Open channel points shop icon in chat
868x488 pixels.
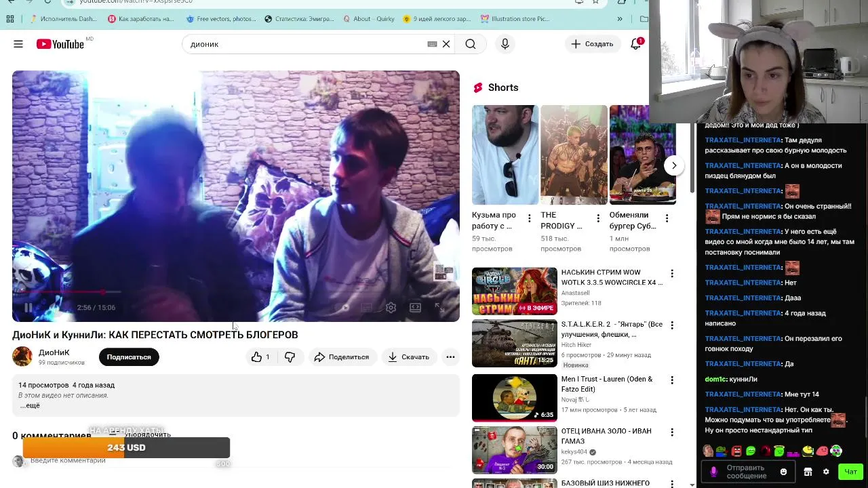808,472
